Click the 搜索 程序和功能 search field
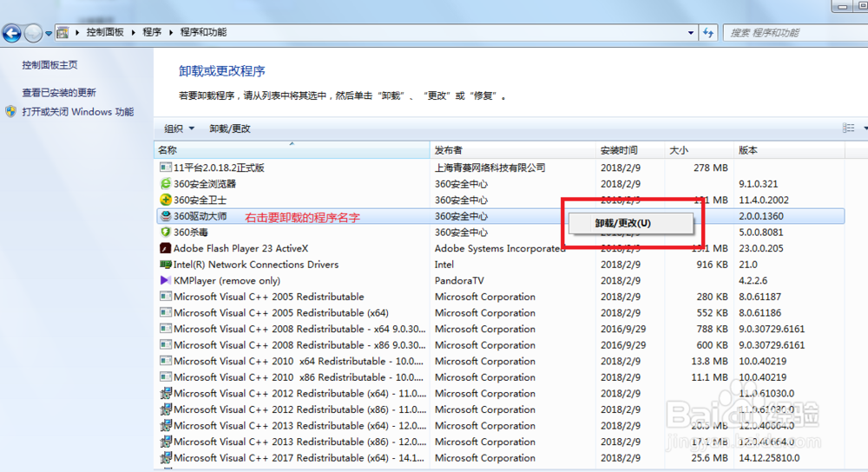This screenshot has width=868, height=472. coord(795,33)
